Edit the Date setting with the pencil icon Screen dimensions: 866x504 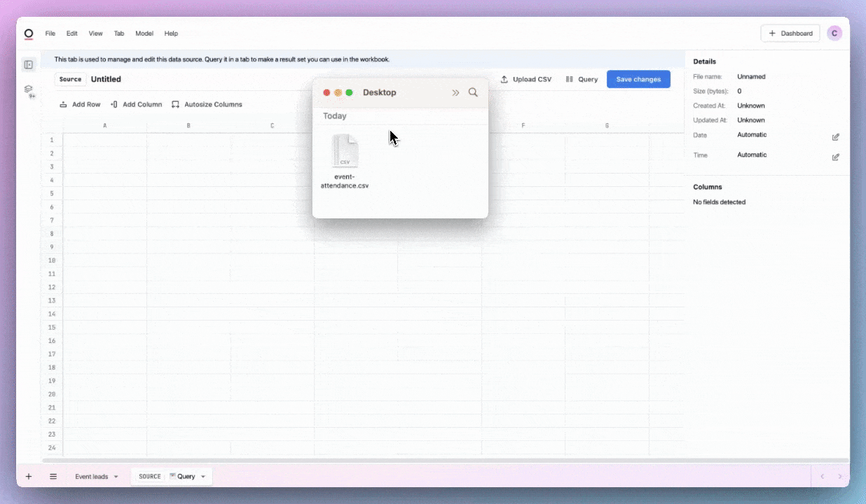click(x=836, y=137)
